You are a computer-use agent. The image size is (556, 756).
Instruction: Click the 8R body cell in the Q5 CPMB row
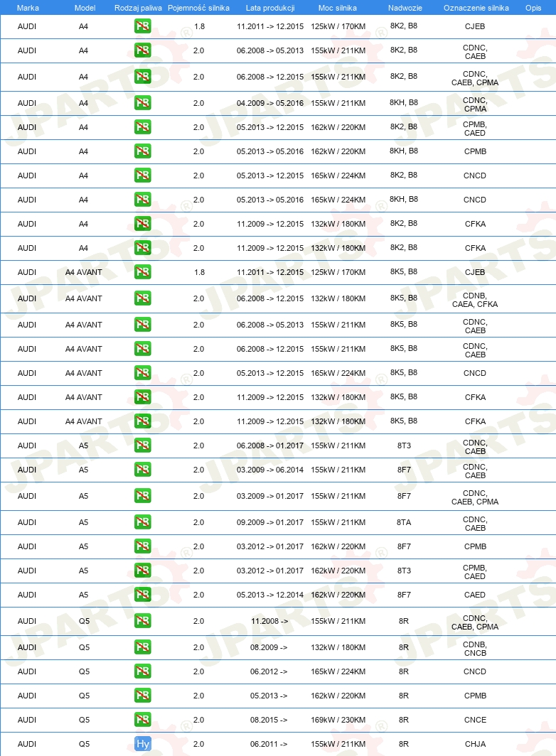[404, 696]
